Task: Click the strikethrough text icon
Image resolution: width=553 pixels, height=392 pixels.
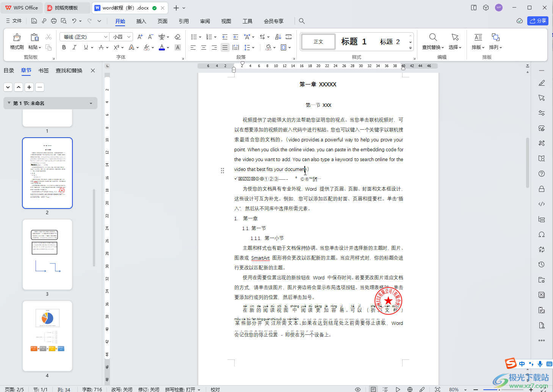Action: tap(101, 47)
